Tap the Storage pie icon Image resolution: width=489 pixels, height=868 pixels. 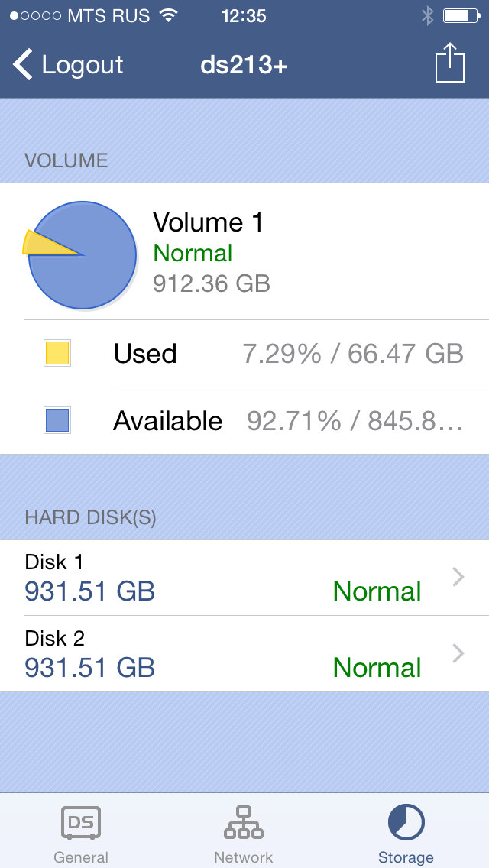coord(406,822)
